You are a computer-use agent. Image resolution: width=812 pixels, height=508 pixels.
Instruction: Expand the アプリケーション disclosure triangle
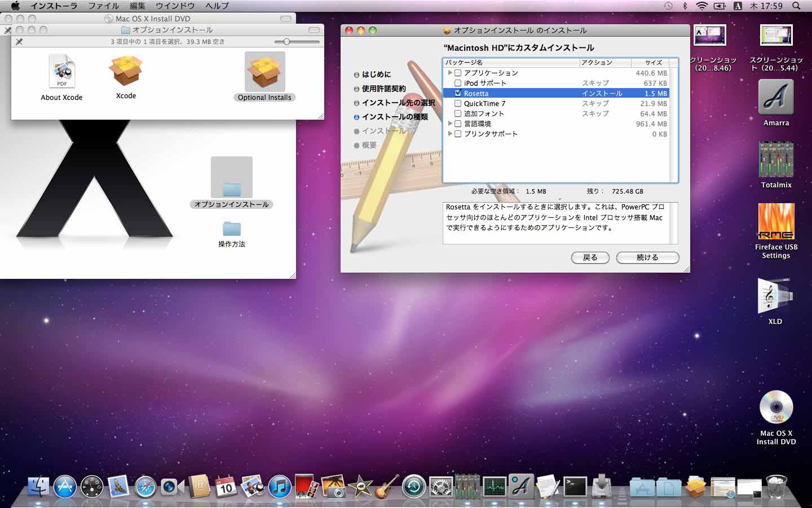coord(449,73)
